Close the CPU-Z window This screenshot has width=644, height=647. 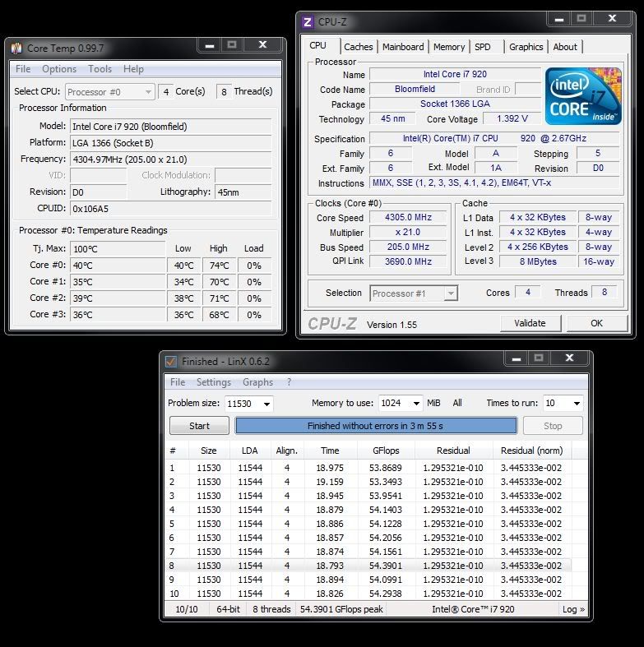[613, 19]
